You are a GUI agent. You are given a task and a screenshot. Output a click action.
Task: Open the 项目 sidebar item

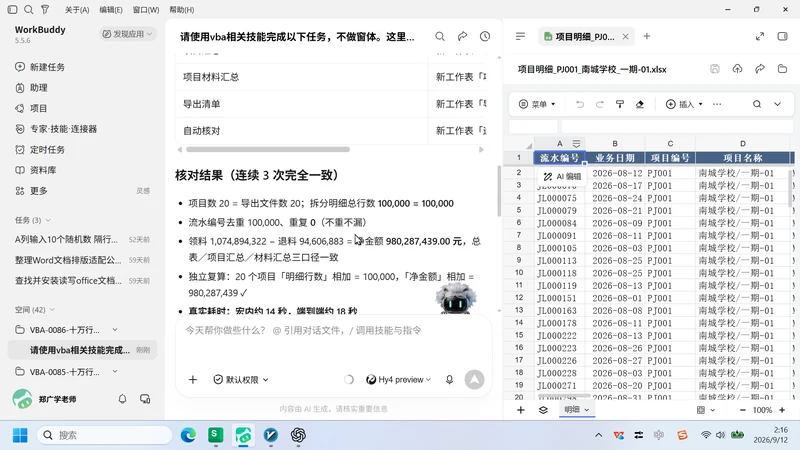pos(32,108)
